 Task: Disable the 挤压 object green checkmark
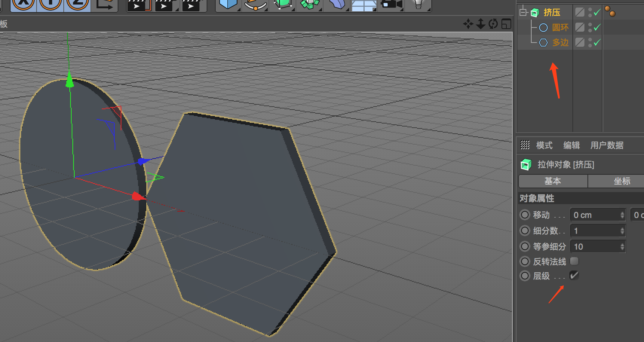click(597, 12)
